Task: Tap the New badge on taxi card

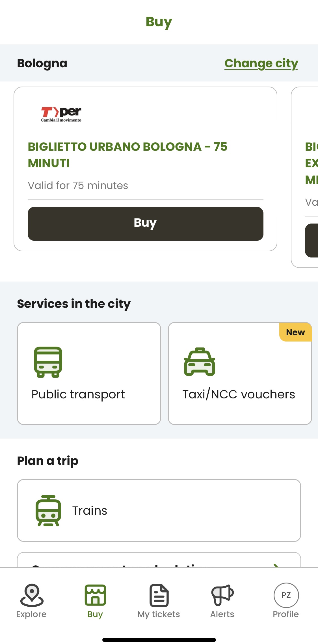Action: click(295, 332)
